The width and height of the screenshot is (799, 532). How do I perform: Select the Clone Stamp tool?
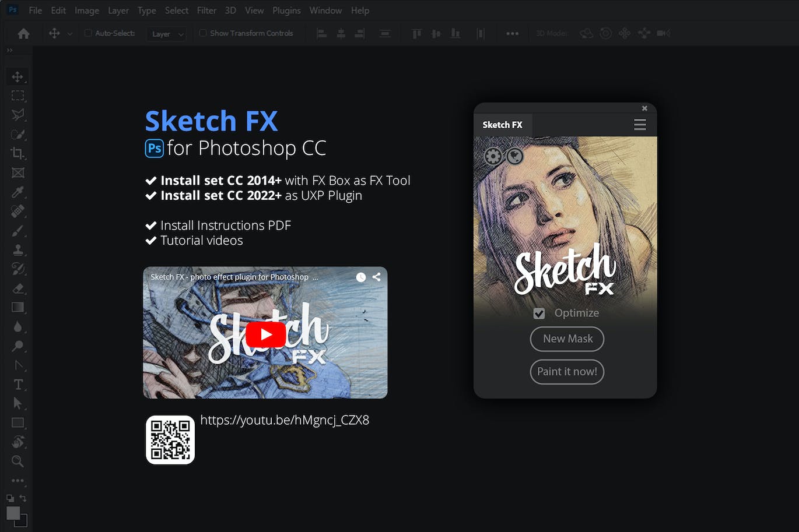click(17, 249)
